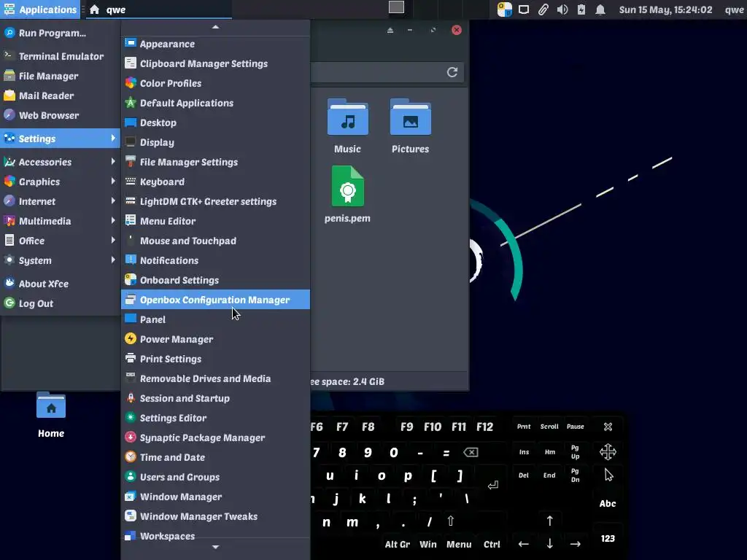Click Log Out
The height and width of the screenshot is (560, 747).
click(60, 303)
